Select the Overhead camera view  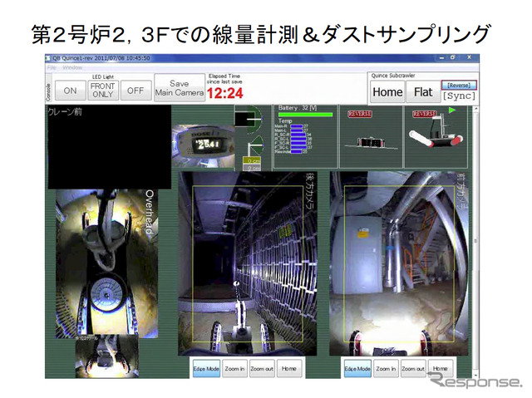point(107,263)
